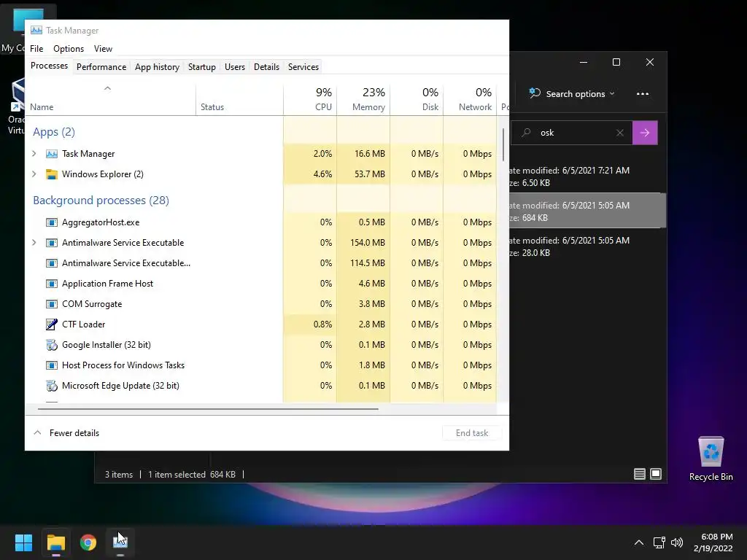
Task: Click the process list horizontal scrollbar
Action: (208, 408)
